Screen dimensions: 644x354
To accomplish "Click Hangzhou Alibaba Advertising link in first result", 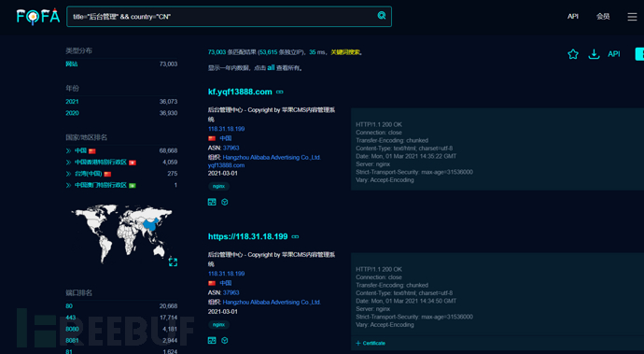I will tap(272, 158).
